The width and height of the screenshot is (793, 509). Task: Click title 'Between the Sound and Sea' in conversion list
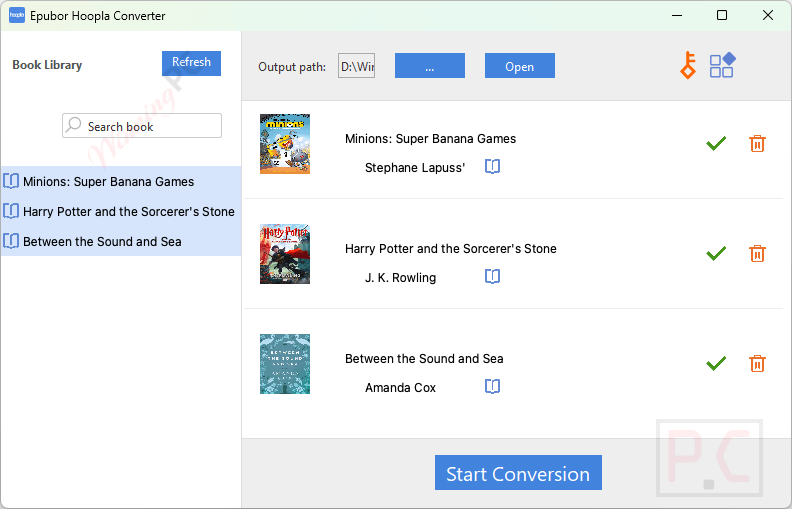point(424,359)
